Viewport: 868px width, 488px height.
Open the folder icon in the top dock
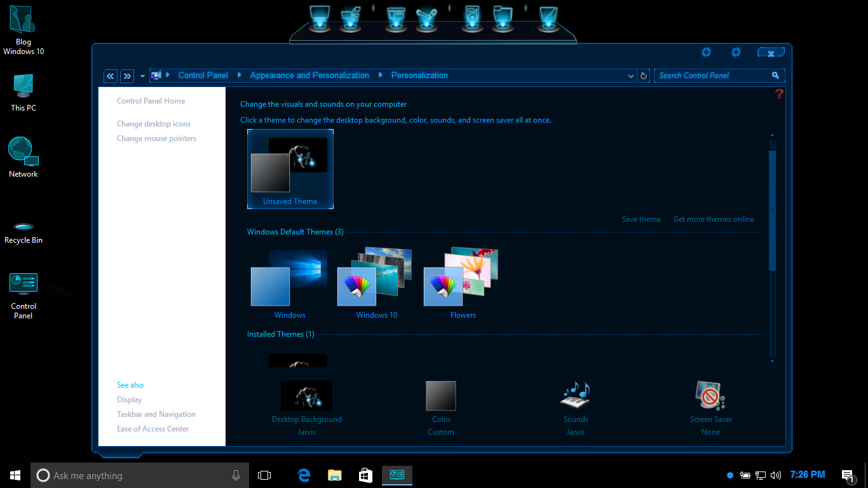click(503, 18)
